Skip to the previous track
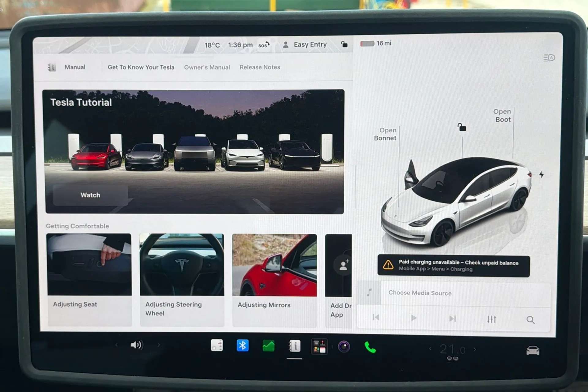This screenshot has height=392, width=588. (x=376, y=317)
